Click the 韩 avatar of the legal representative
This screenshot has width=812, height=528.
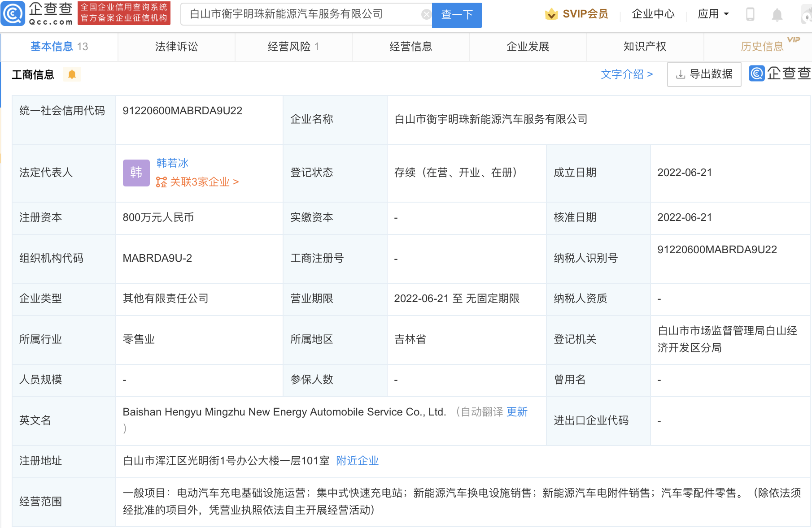(x=135, y=173)
